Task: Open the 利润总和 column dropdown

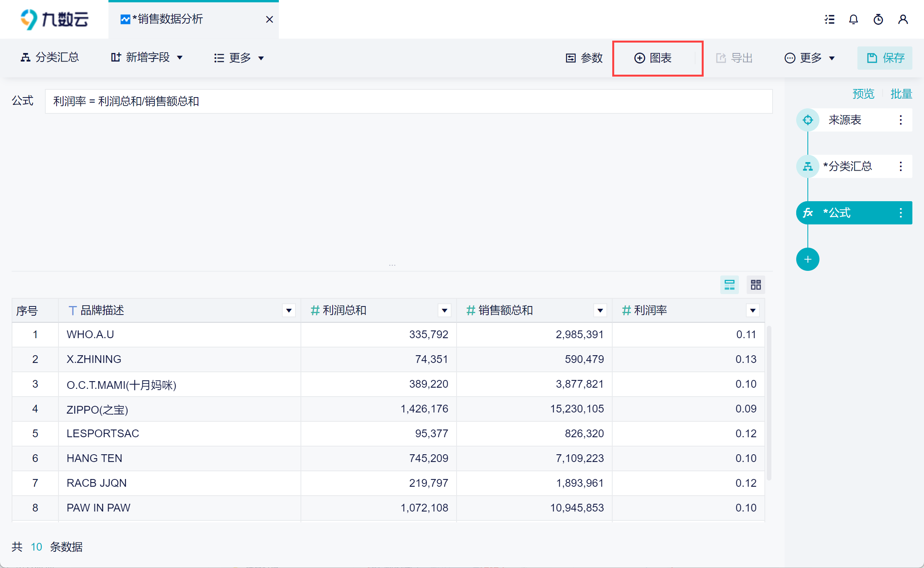Action: pyautogui.click(x=444, y=310)
